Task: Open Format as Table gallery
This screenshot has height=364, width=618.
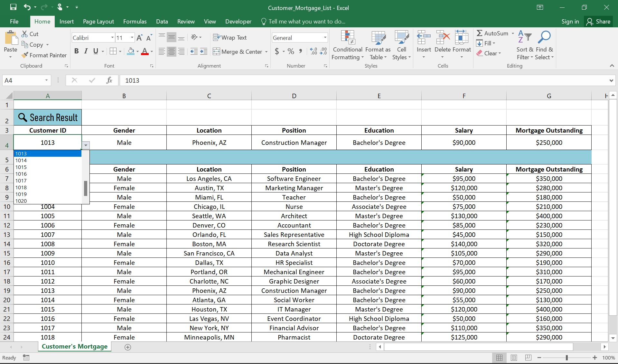Action: tap(378, 45)
